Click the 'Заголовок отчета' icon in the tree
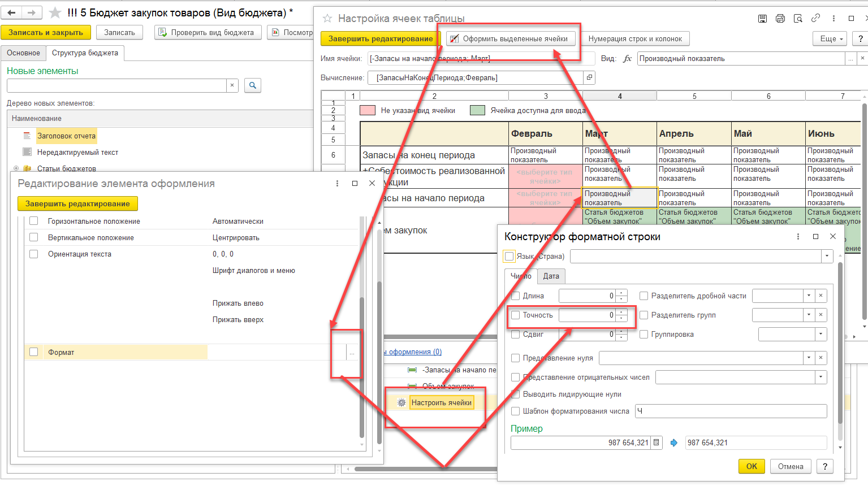Screen dimensions: 868x486 tap(27, 136)
